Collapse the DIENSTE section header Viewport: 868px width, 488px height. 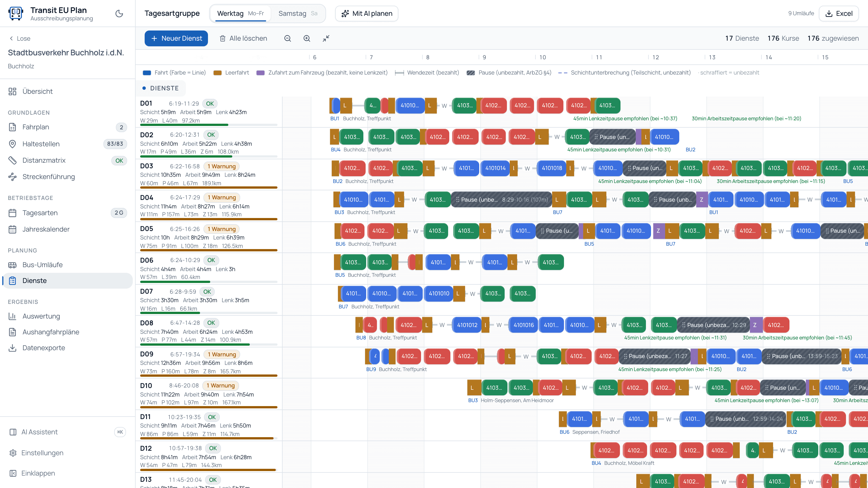[160, 88]
